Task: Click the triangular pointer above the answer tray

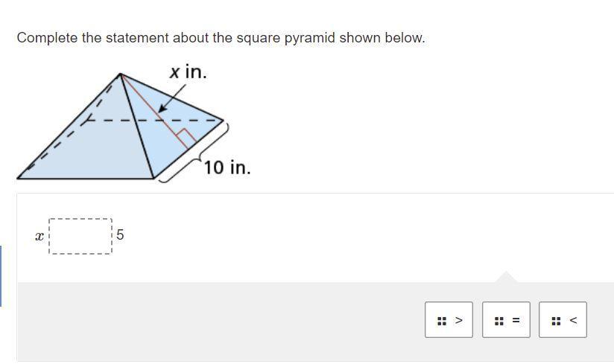Action: pos(506,276)
